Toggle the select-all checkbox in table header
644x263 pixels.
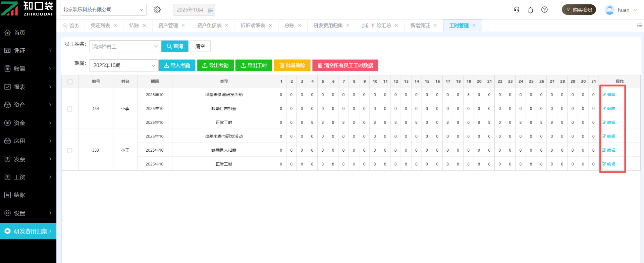click(x=70, y=82)
